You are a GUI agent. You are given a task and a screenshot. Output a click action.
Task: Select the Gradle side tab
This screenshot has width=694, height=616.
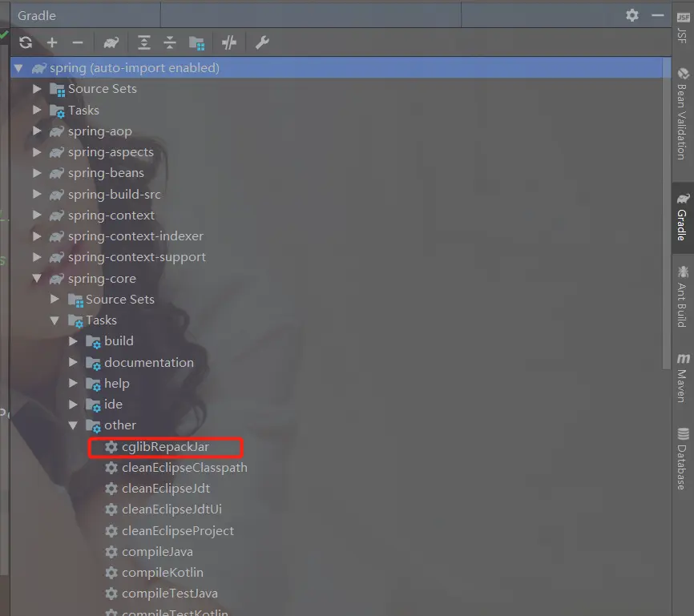[683, 217]
